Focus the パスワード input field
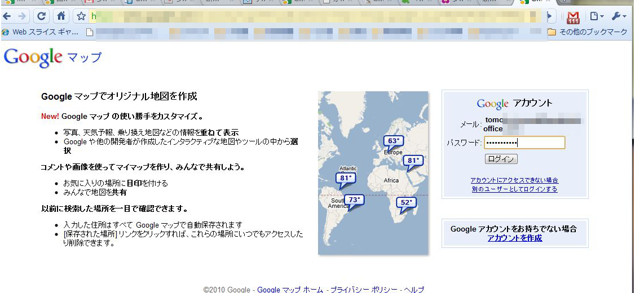644x293 pixels. 524,143
